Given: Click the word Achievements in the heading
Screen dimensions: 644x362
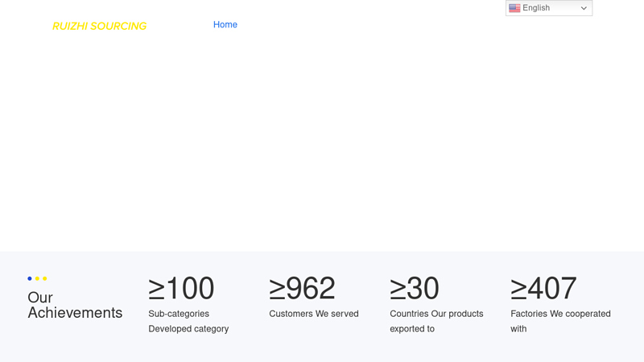Looking at the screenshot, I should (x=75, y=313).
